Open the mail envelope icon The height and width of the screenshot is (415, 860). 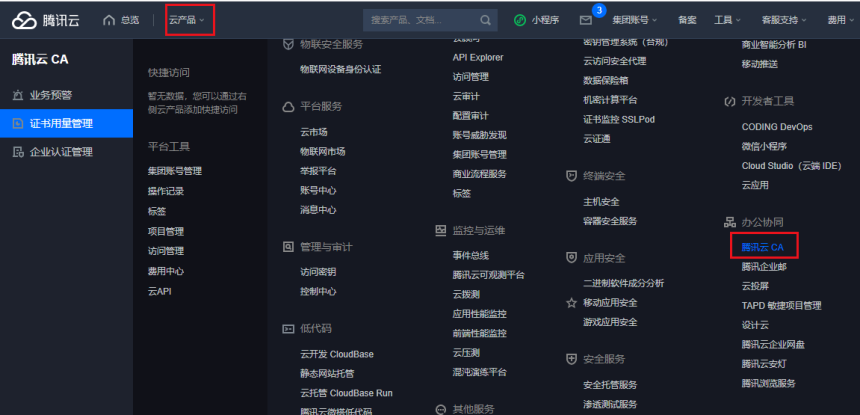[x=586, y=20]
